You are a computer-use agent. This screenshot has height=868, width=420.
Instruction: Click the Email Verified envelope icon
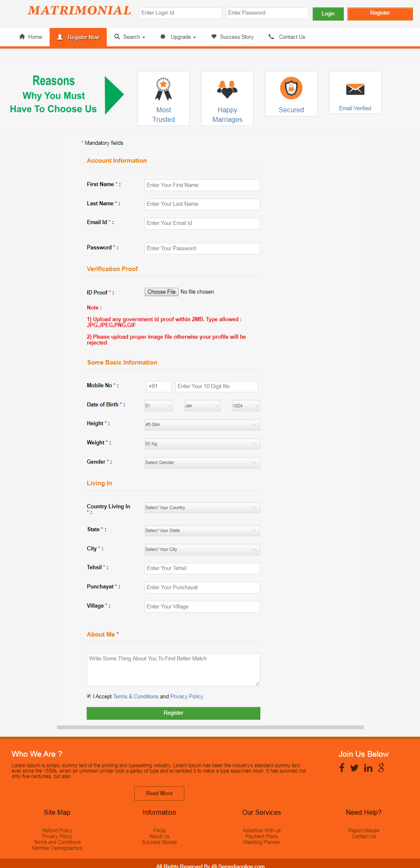click(355, 89)
